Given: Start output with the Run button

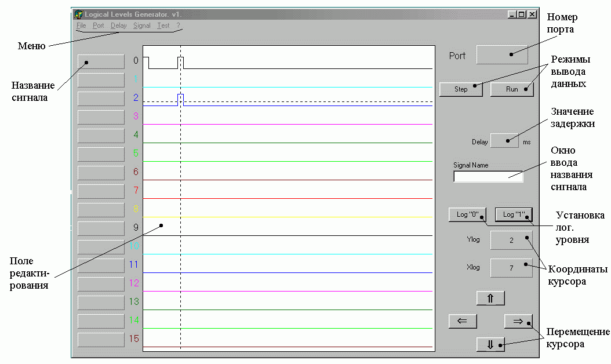Looking at the screenshot, I should [511, 89].
